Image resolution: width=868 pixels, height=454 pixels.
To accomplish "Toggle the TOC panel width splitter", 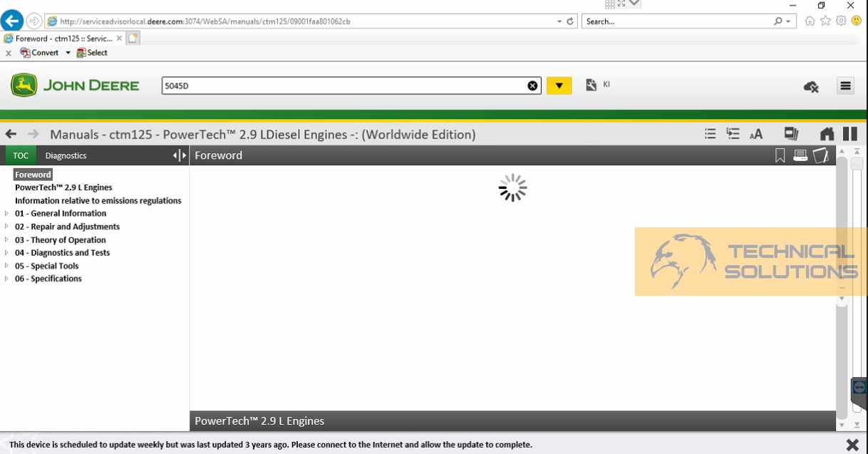I will pos(180,155).
